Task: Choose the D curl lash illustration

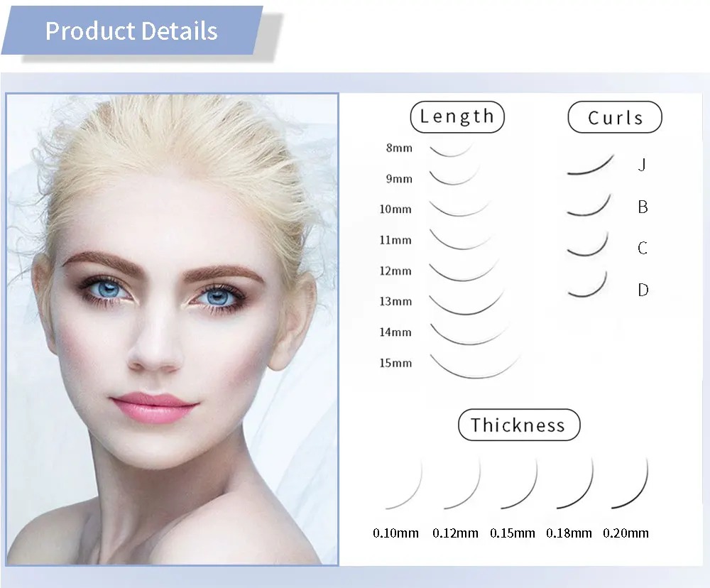Action: [x=587, y=284]
